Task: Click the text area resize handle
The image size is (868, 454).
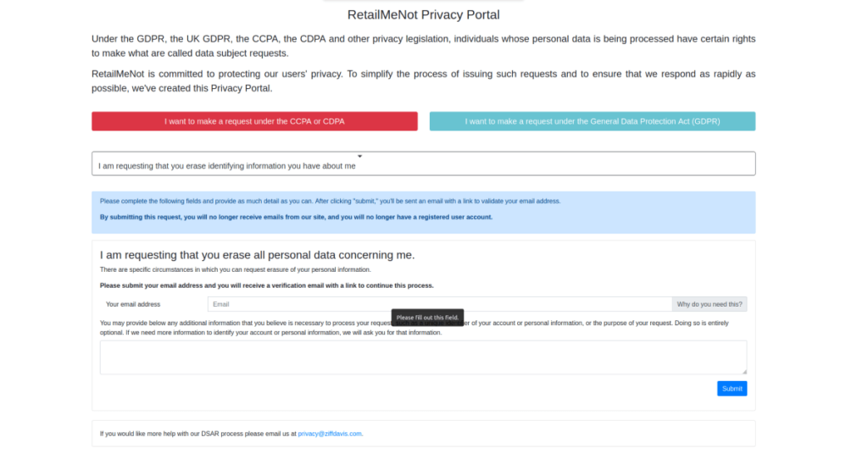Action: (743, 371)
